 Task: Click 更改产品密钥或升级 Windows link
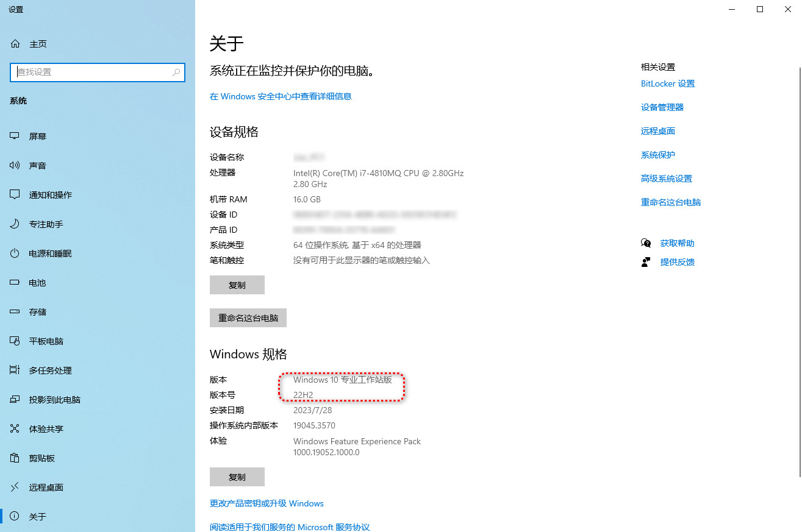click(267, 503)
